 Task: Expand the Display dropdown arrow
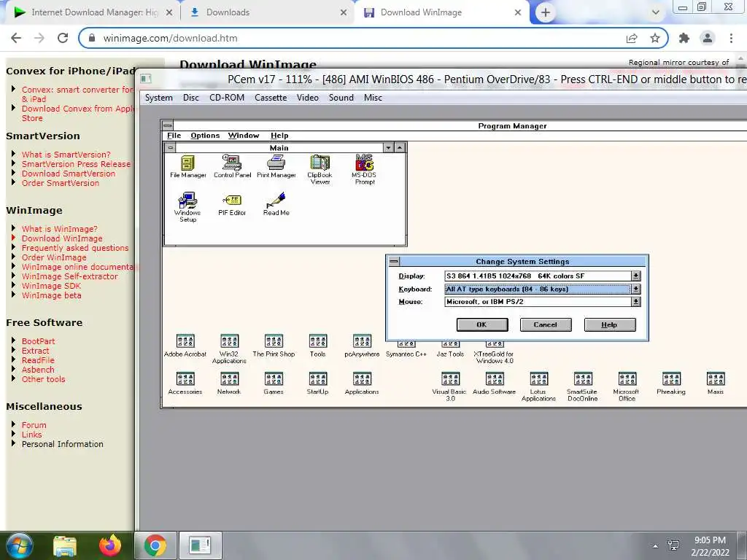coord(636,276)
